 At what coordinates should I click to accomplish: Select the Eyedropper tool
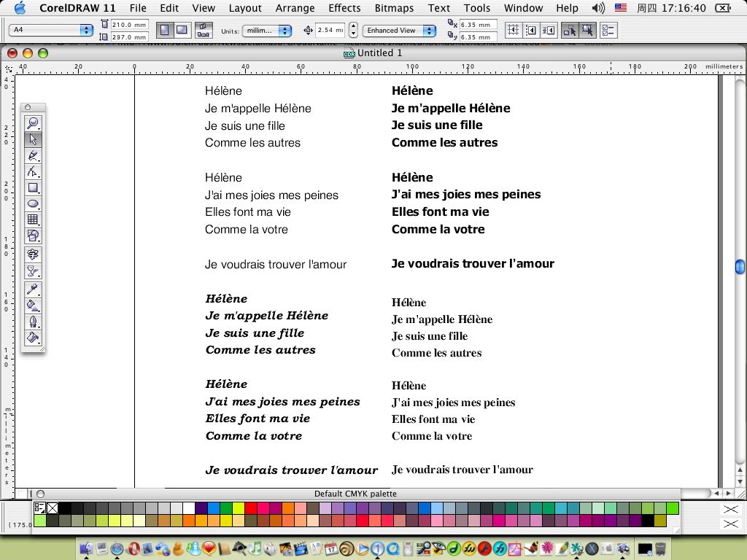[33, 289]
